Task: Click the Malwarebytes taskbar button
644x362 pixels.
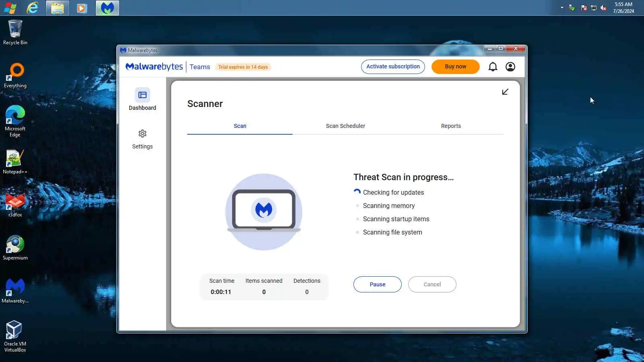Action: coord(107,8)
